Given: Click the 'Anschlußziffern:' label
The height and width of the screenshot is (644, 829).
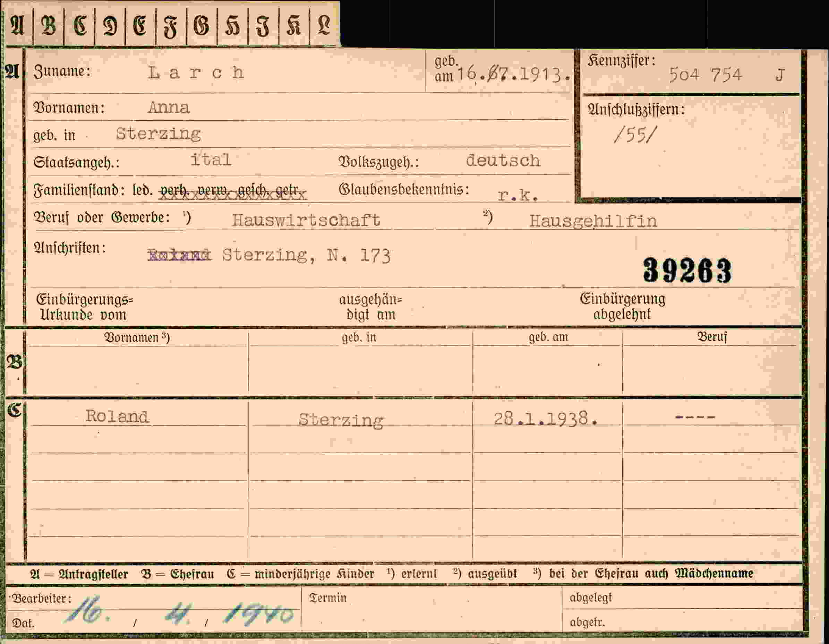Looking at the screenshot, I should click(636, 110).
